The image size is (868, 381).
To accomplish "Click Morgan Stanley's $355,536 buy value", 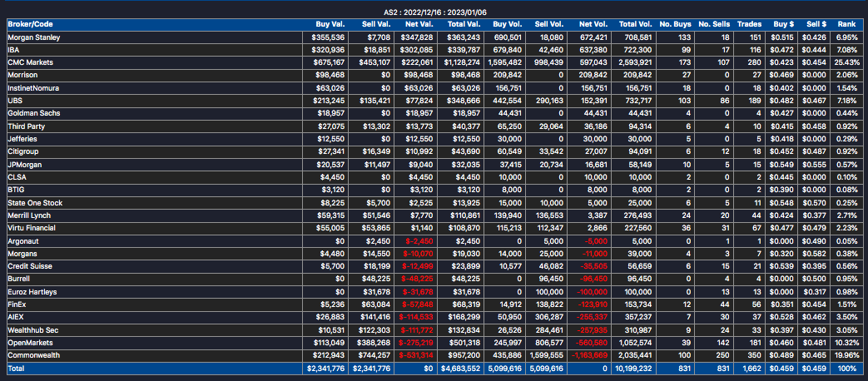I will [329, 37].
